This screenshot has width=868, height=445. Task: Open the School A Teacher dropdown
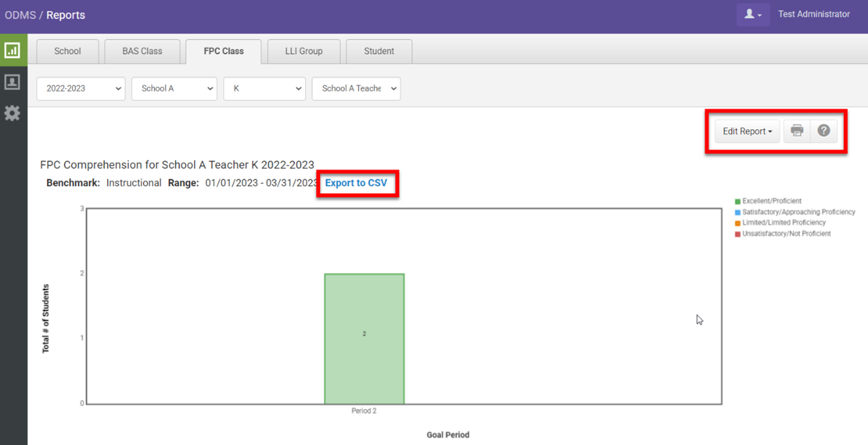356,89
